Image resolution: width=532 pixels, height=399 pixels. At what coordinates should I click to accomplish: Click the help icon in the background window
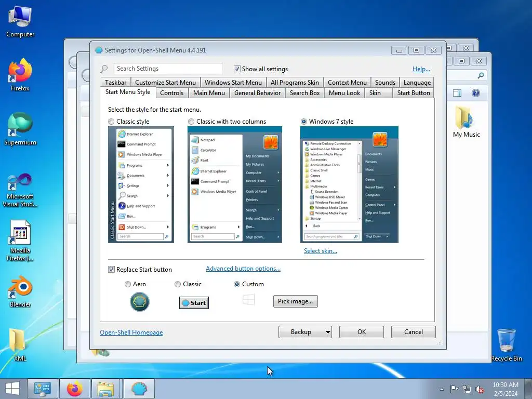(x=476, y=93)
